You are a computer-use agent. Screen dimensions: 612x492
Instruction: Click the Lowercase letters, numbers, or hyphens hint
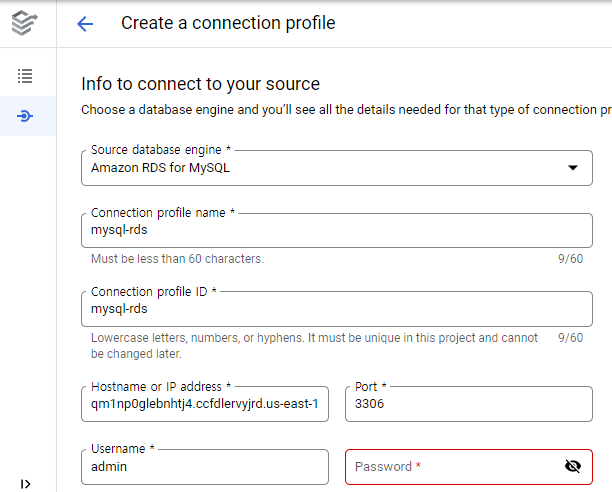(x=314, y=346)
